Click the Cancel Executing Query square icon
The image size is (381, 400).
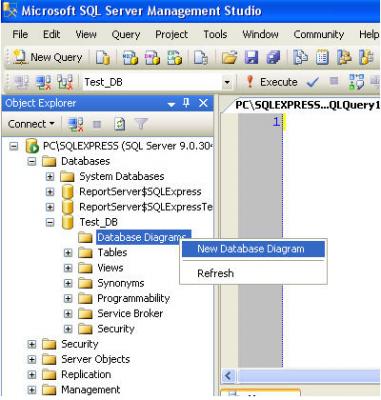(x=334, y=81)
